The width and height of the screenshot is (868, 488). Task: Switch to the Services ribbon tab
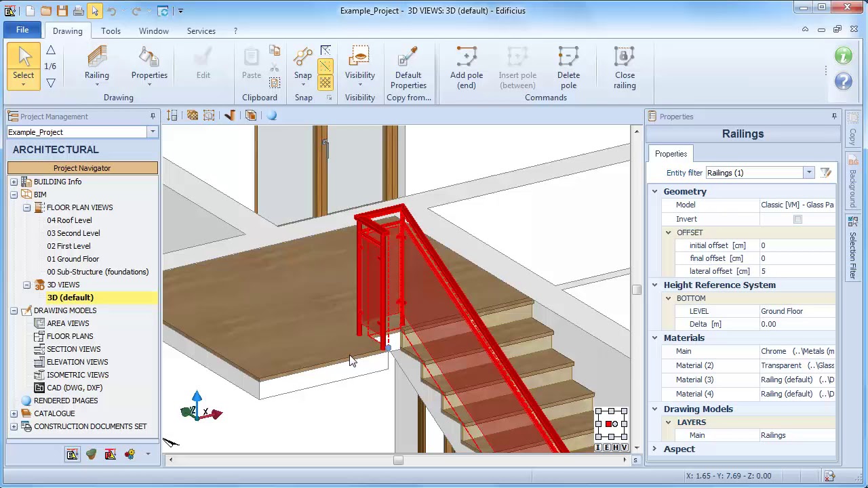(201, 31)
